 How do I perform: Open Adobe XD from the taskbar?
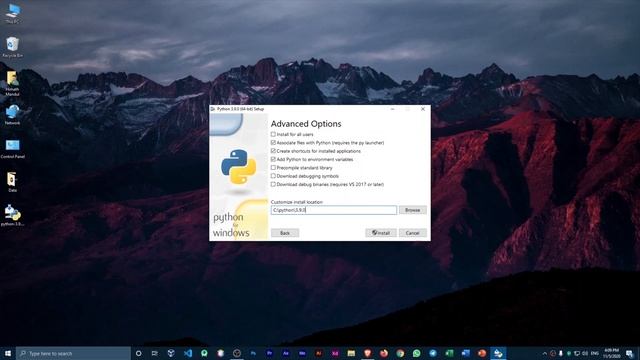click(335, 353)
